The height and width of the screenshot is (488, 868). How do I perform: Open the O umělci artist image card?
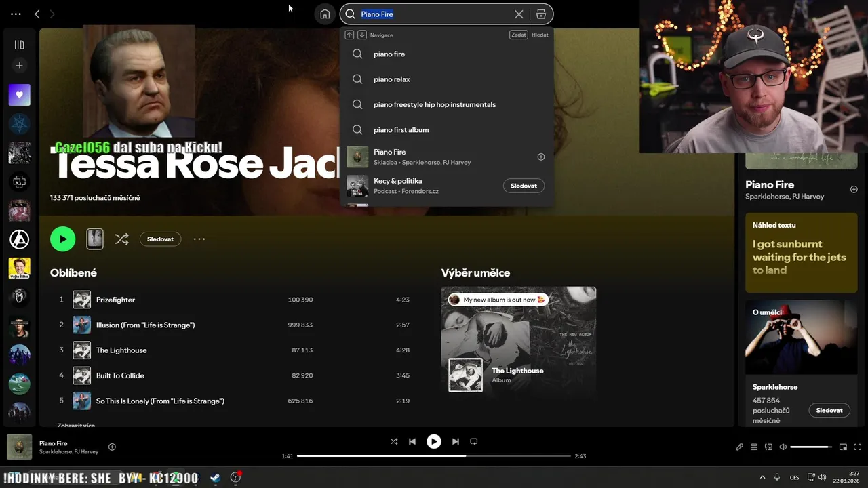(x=802, y=338)
